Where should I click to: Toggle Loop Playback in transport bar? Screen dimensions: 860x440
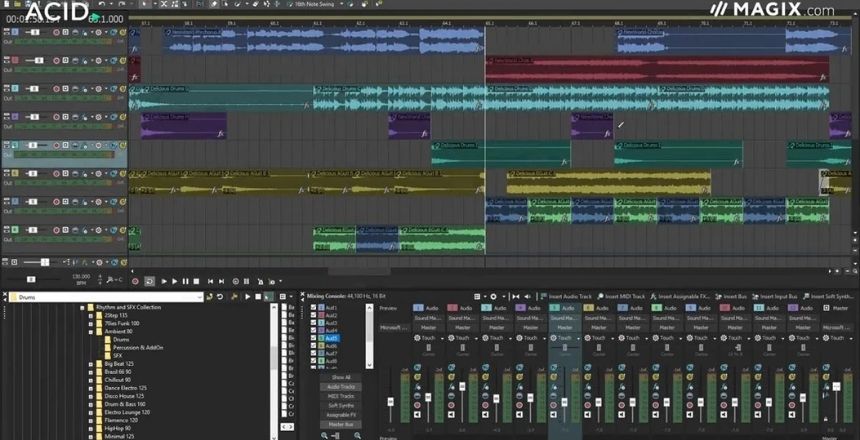[149, 281]
